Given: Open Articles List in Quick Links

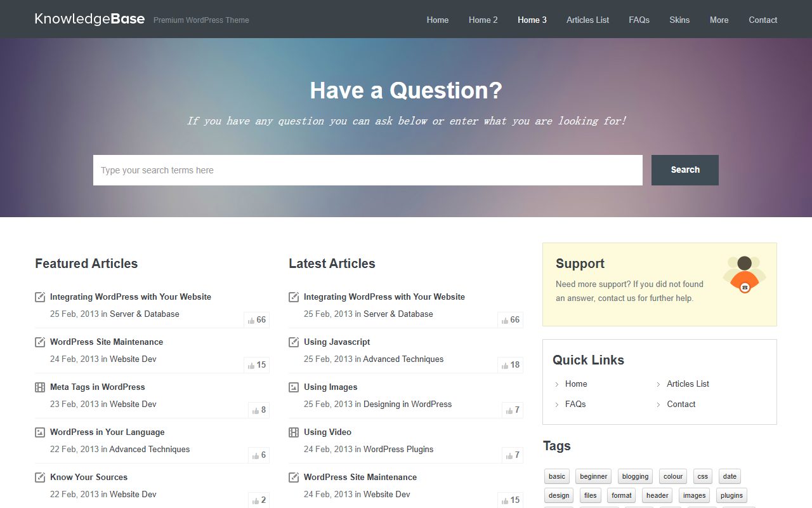Looking at the screenshot, I should (x=688, y=384).
